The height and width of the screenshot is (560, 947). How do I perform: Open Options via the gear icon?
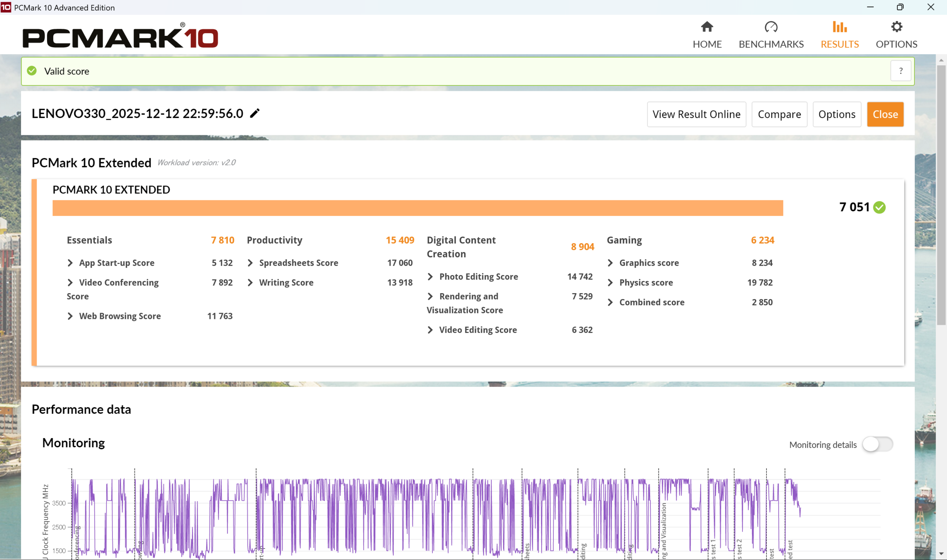click(896, 27)
